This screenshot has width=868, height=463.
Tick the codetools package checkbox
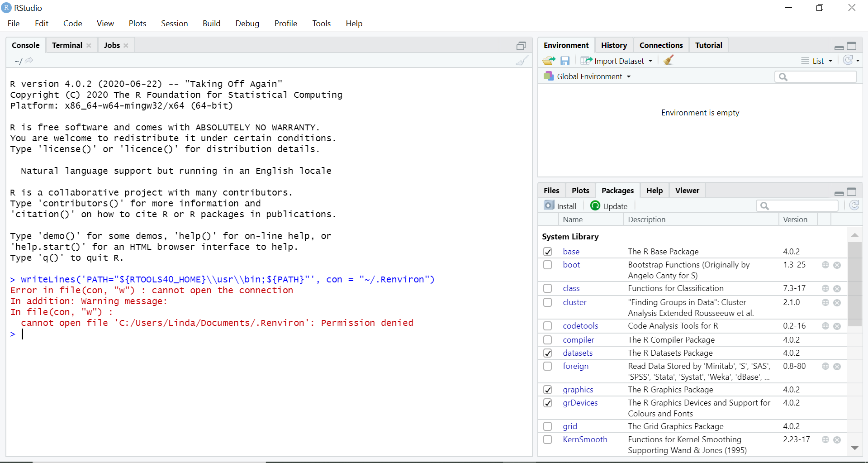[548, 326]
